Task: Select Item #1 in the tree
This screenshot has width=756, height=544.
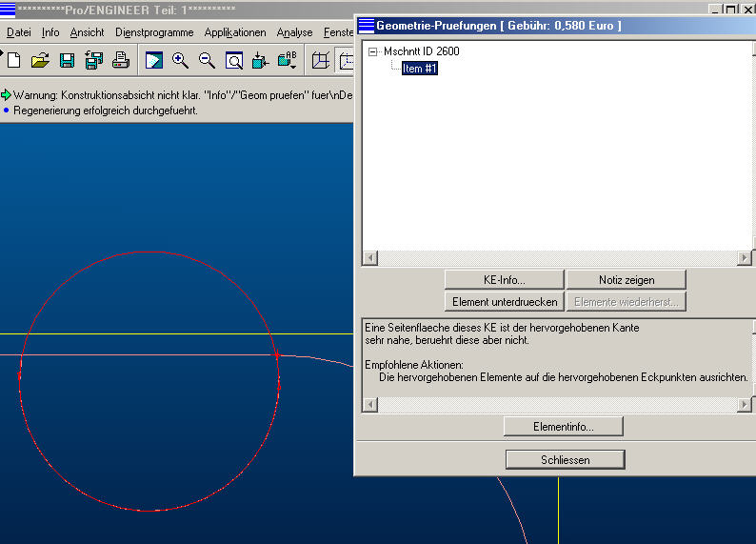Action: click(x=420, y=69)
